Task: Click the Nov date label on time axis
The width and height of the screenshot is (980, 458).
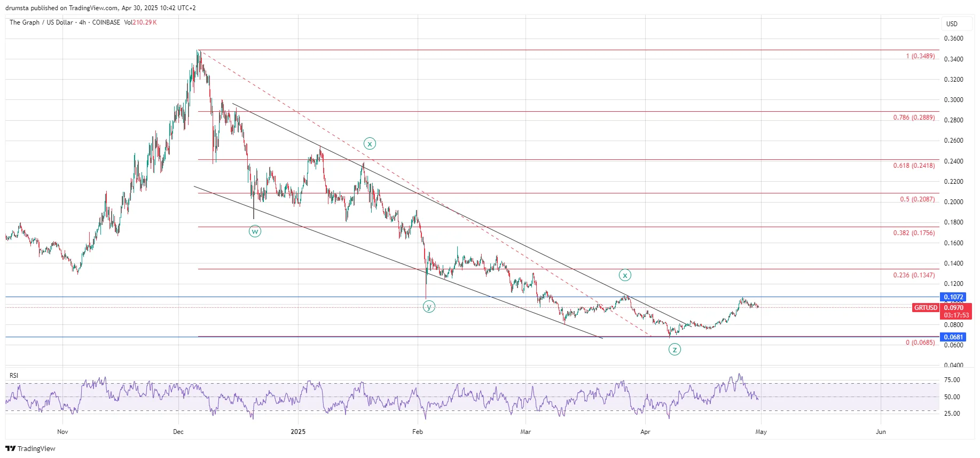Action: tap(62, 432)
